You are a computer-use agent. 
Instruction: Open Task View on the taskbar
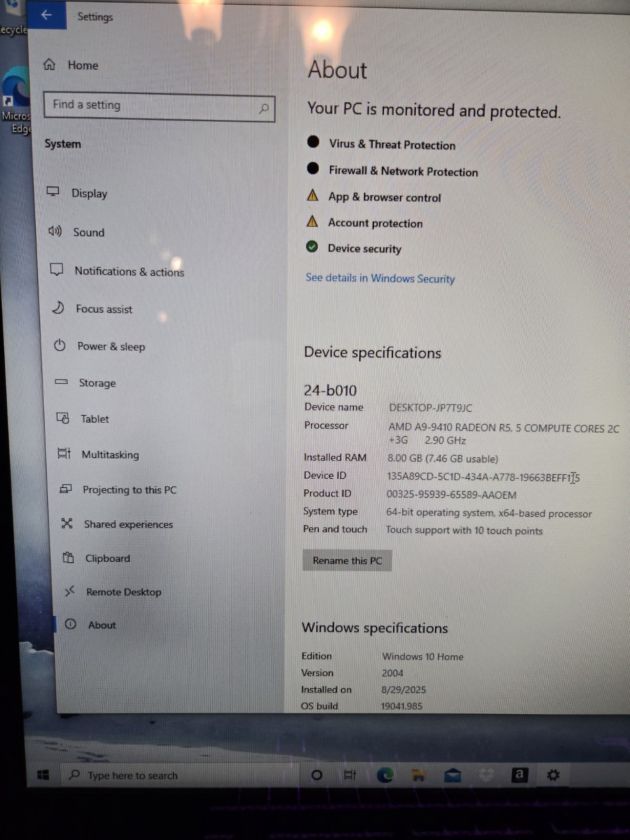350,775
